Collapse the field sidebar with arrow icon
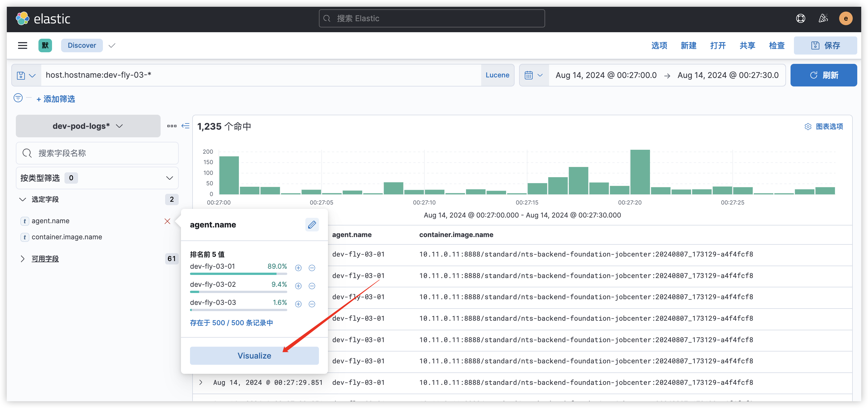The image size is (868, 408). 185,126
